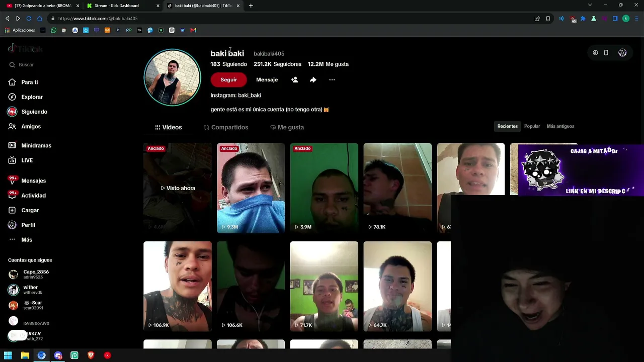Open the video with 78.1K views

click(397, 188)
